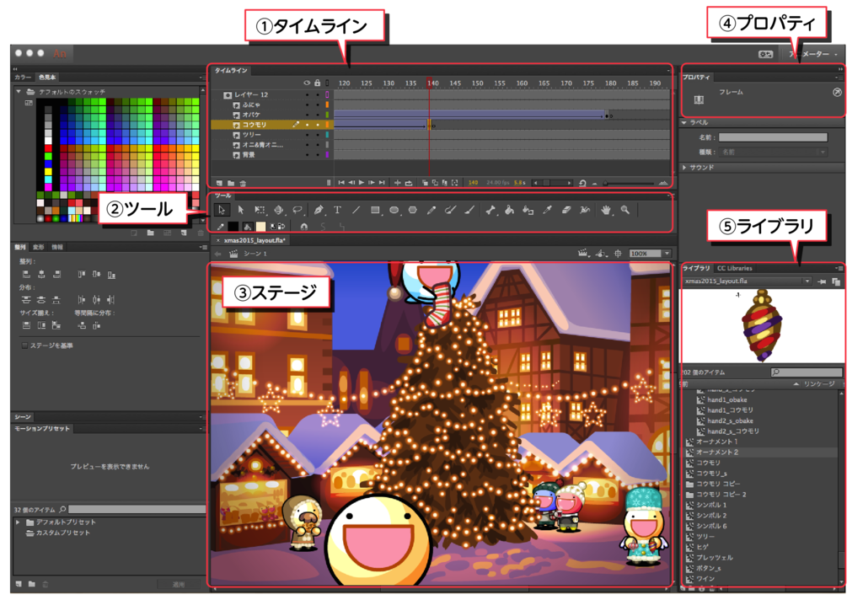The width and height of the screenshot is (863, 616).
Task: Select the Rectangle tool
Action: (x=375, y=210)
